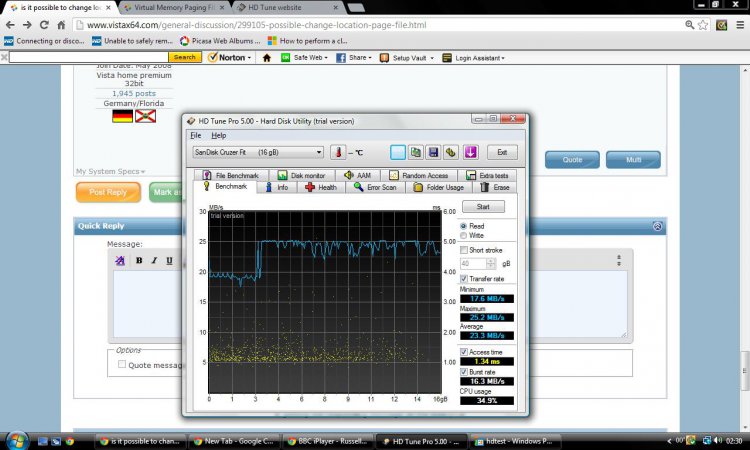Switch to the File Benchmark tab
Screen dimensions: 750x450
[x=231, y=176]
